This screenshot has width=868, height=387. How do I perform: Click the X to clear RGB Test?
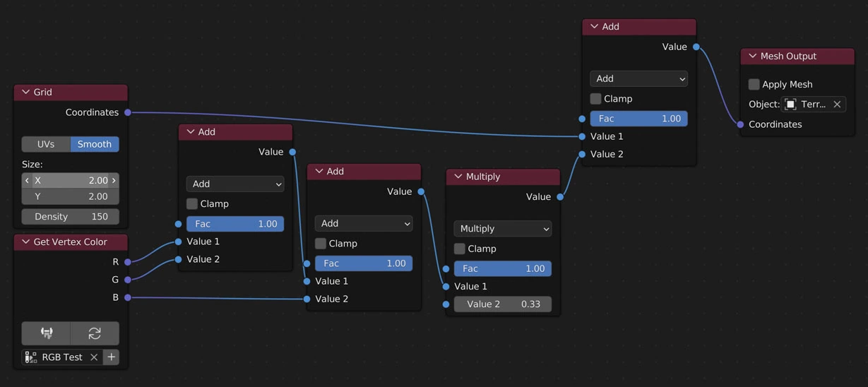(x=93, y=357)
